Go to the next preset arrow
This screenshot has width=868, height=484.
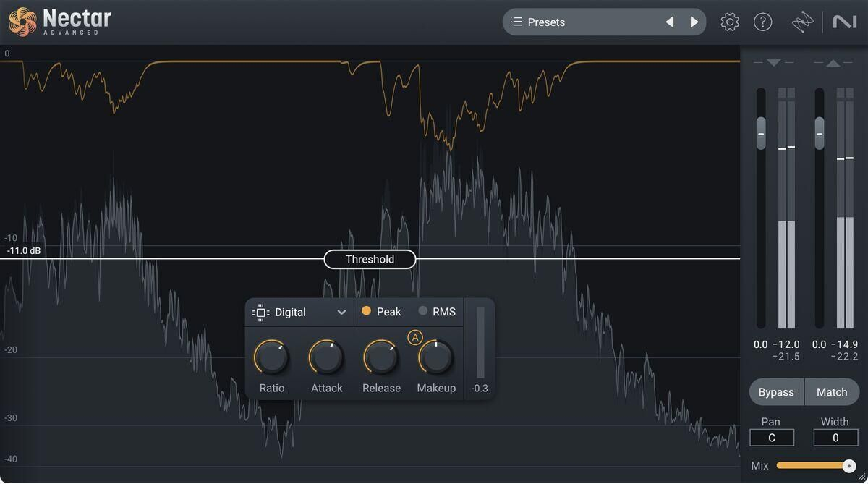click(694, 22)
